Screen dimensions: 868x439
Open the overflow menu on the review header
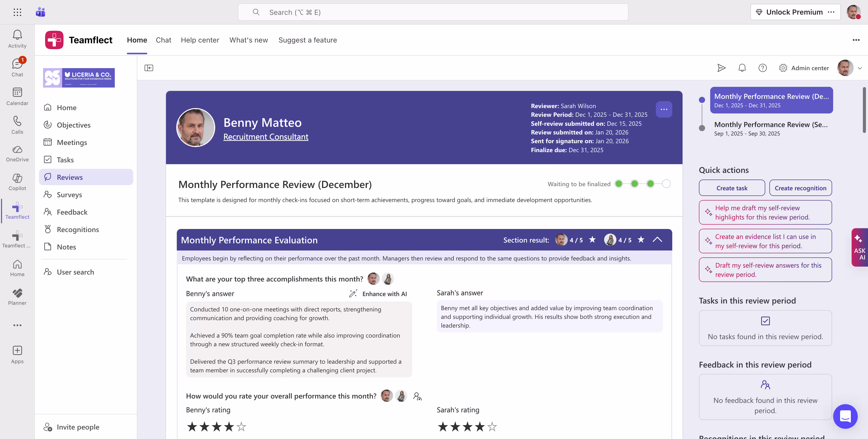[x=664, y=109]
